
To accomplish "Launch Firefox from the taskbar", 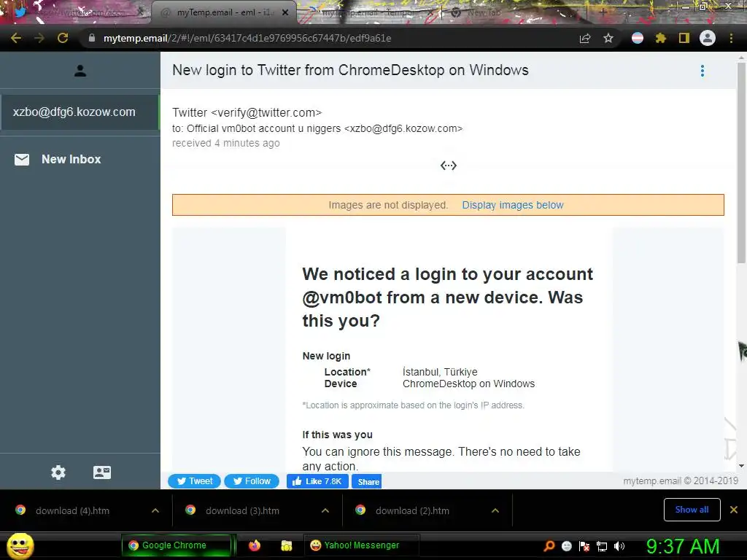I will tap(255, 545).
